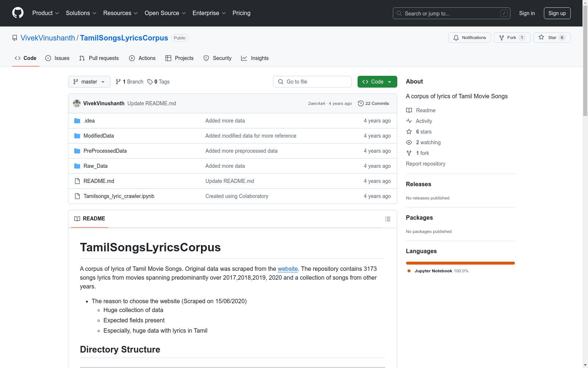Viewport: 588px width, 368px height.
Task: Click the Go to file search field
Action: pos(312,82)
